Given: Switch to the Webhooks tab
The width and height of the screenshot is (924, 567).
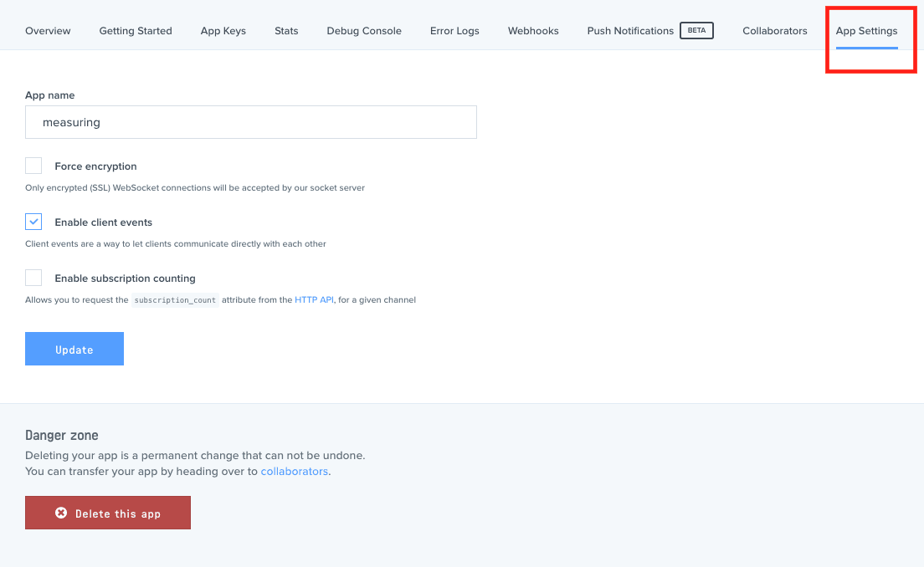Looking at the screenshot, I should 533,31.
